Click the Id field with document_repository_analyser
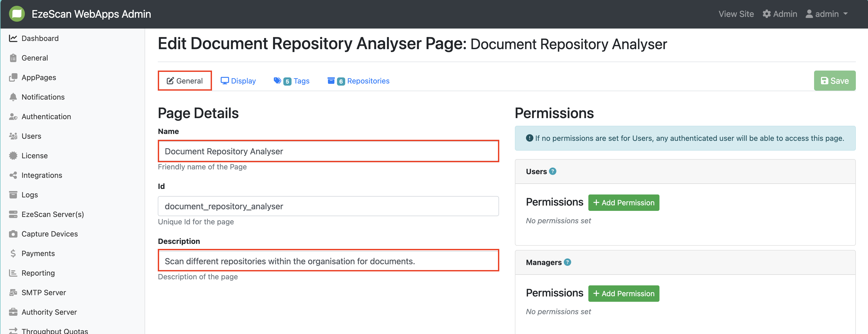 tap(328, 206)
